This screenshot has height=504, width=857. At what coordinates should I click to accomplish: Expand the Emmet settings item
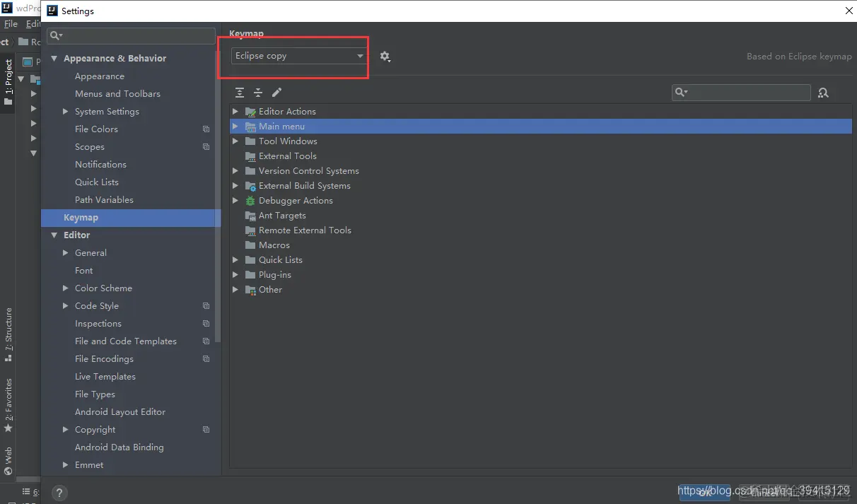point(66,465)
